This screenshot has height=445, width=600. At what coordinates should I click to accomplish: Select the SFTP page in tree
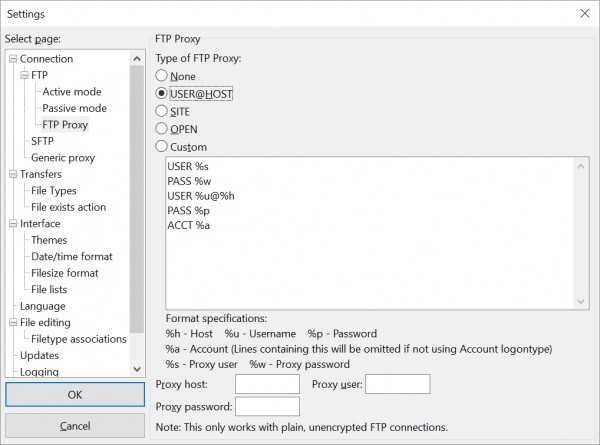point(42,141)
